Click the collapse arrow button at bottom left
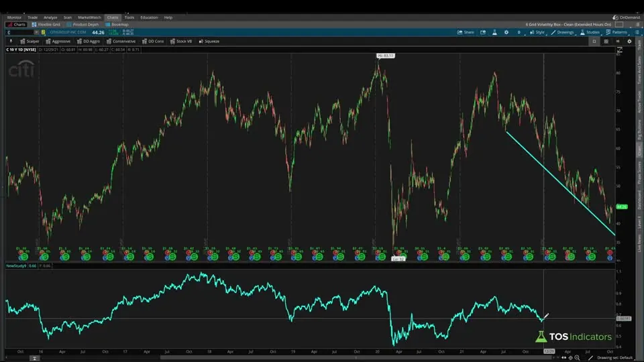644x362 pixels. [34, 358]
